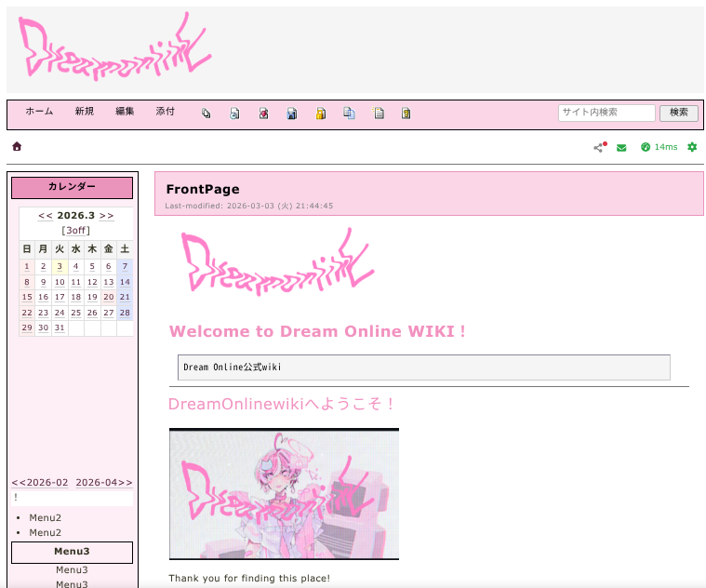Screen dimensions: 706x588
Task: Focus the サイト内検索 search field
Action: pyautogui.click(x=606, y=113)
